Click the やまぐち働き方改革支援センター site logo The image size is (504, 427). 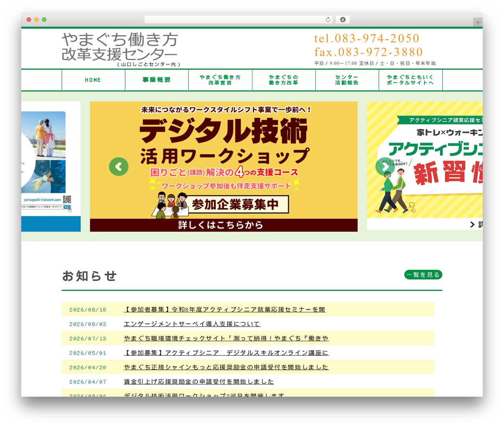121,49
